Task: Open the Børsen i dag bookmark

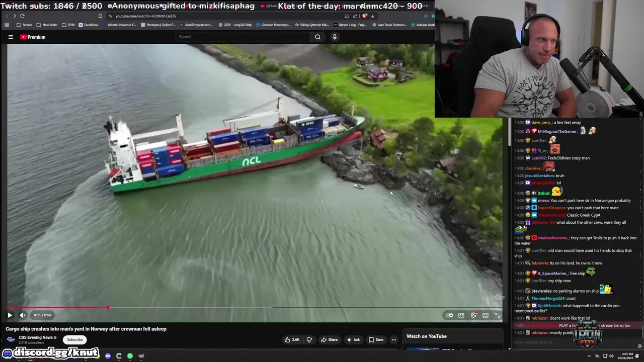Action: (x=350, y=25)
